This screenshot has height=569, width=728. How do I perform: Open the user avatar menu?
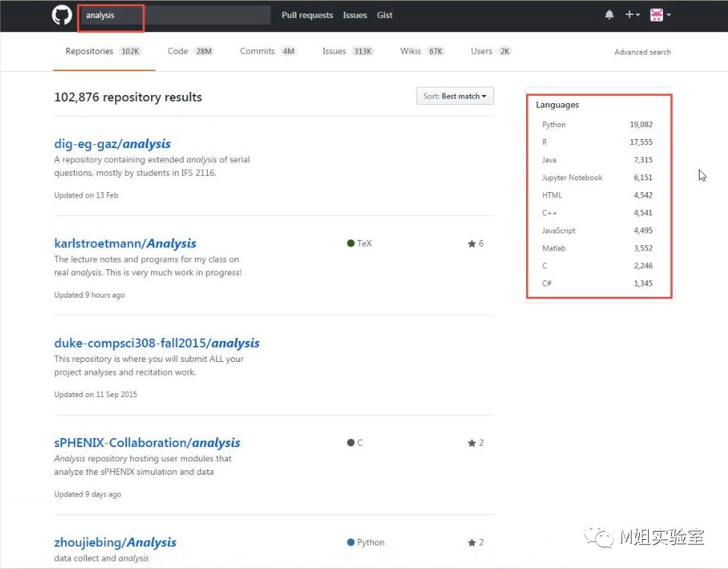tap(660, 15)
